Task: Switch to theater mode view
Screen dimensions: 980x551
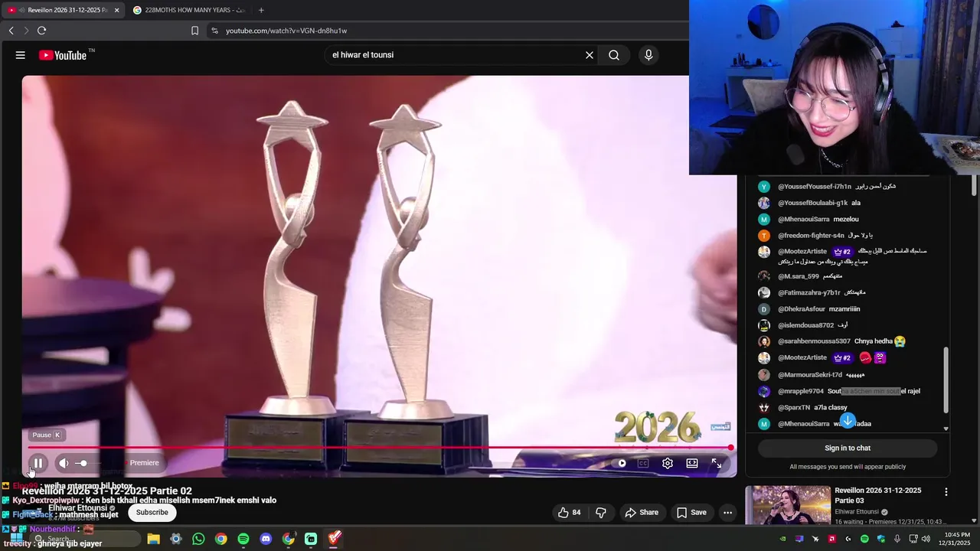Action: click(692, 463)
